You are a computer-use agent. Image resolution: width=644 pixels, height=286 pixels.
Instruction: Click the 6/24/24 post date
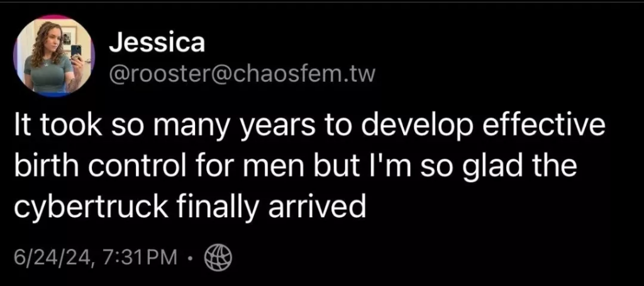point(51,258)
